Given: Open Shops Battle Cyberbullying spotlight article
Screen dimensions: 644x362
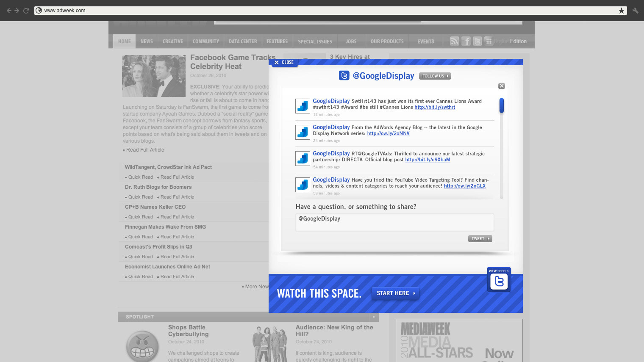Looking at the screenshot, I should coord(189,331).
